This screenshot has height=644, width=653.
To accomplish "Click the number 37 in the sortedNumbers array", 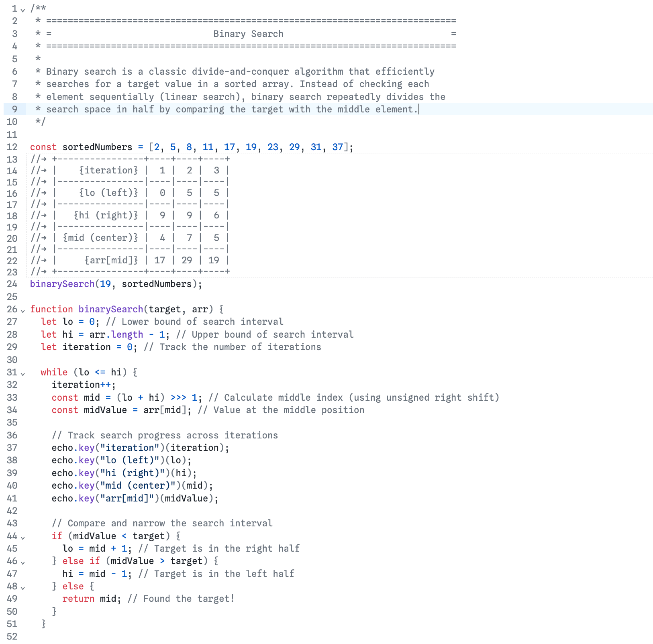I will [338, 147].
